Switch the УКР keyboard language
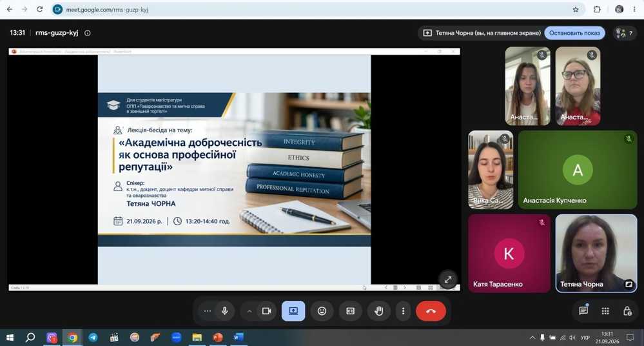 point(585,338)
